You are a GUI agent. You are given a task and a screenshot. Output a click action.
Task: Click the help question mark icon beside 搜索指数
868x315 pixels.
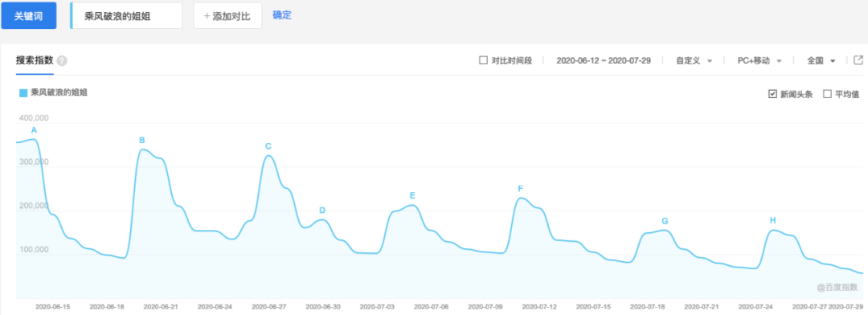coord(62,61)
